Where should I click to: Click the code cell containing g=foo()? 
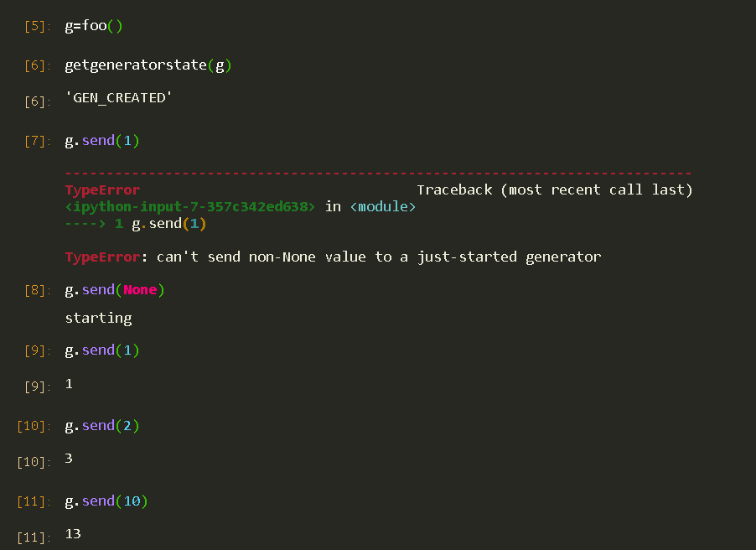(x=94, y=25)
